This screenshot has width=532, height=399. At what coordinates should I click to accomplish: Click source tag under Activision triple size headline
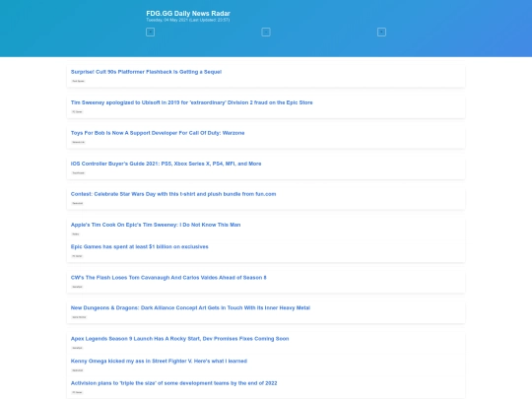click(78, 392)
